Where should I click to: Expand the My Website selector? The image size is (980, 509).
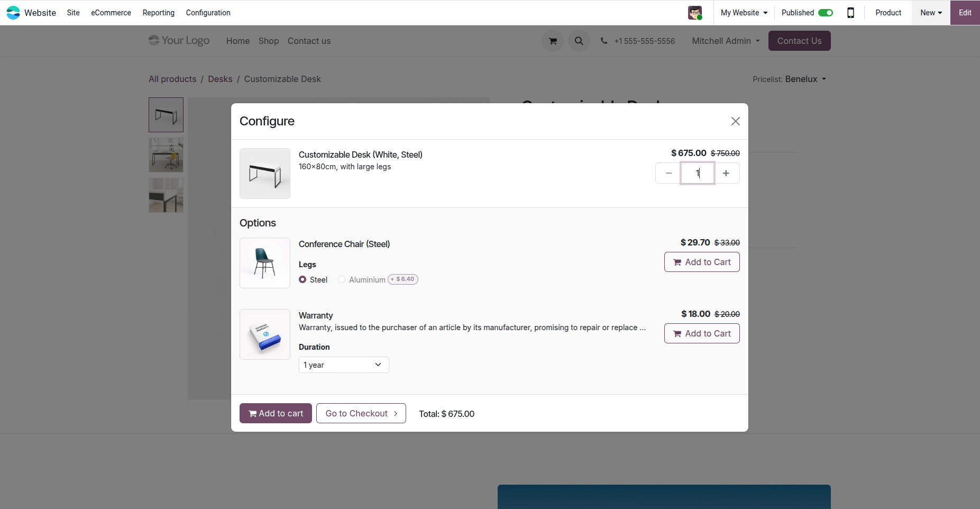[x=744, y=13]
